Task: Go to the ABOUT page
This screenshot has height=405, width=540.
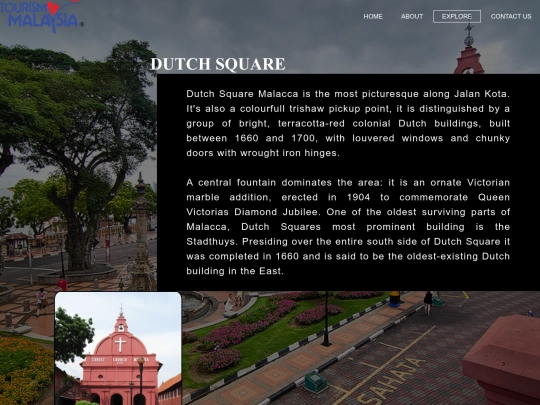Action: click(412, 17)
